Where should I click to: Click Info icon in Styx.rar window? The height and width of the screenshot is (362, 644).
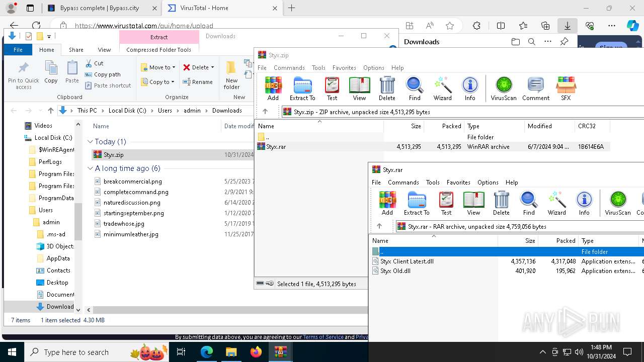point(584,204)
